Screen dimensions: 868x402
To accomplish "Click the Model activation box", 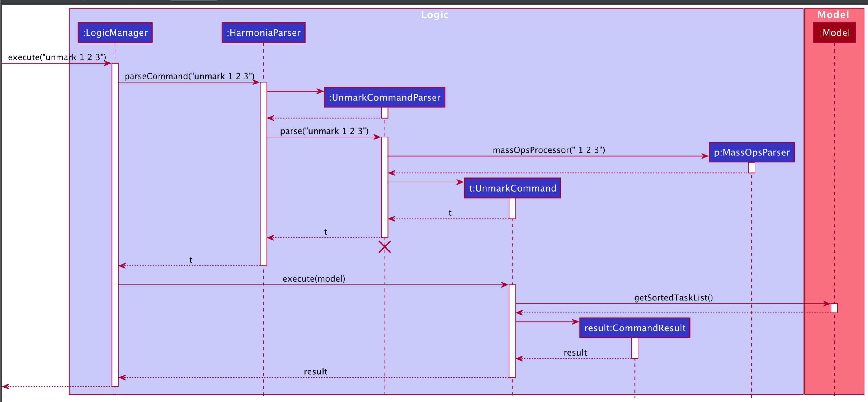I will (x=834, y=308).
